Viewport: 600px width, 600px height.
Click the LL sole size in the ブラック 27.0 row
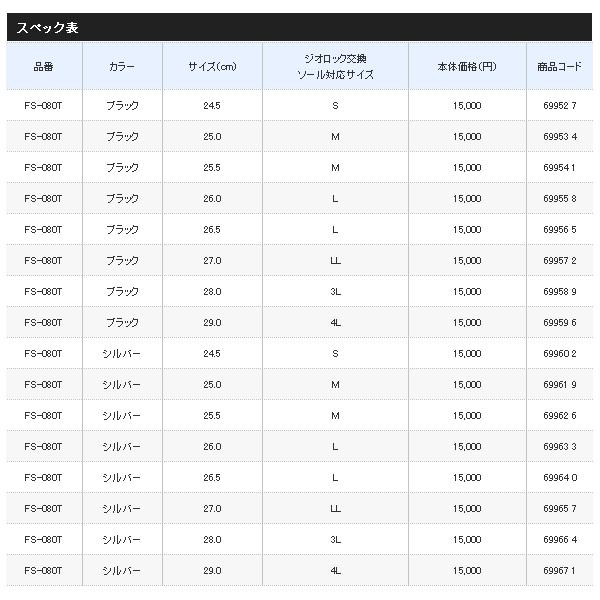[x=335, y=260]
